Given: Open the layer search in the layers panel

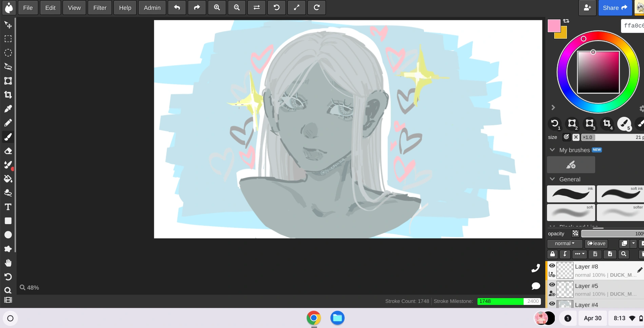Looking at the screenshot, I should [x=624, y=254].
